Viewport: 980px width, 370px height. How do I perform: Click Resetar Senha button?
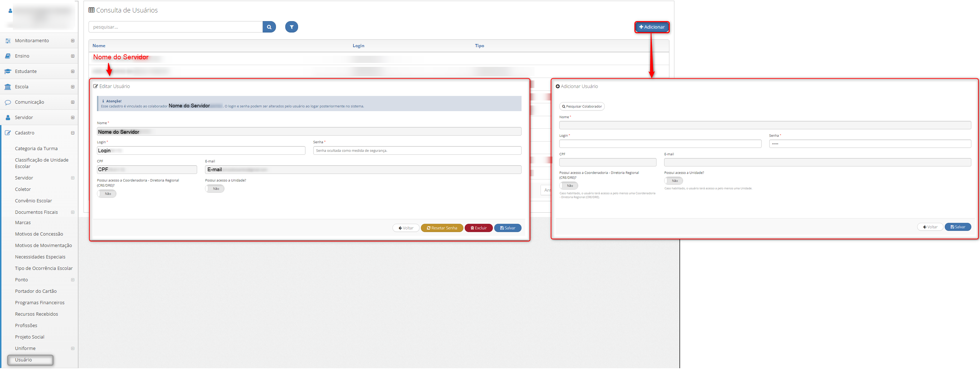(x=442, y=228)
